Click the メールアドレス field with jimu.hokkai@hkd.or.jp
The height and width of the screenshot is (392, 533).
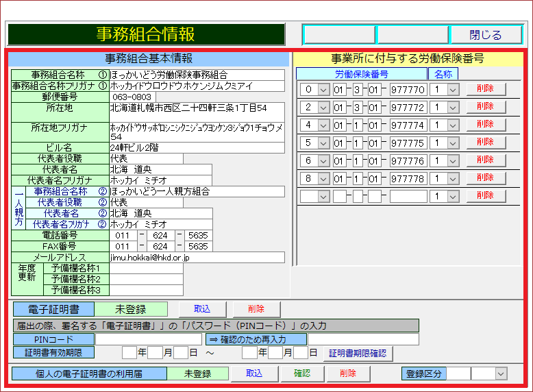tap(196, 258)
